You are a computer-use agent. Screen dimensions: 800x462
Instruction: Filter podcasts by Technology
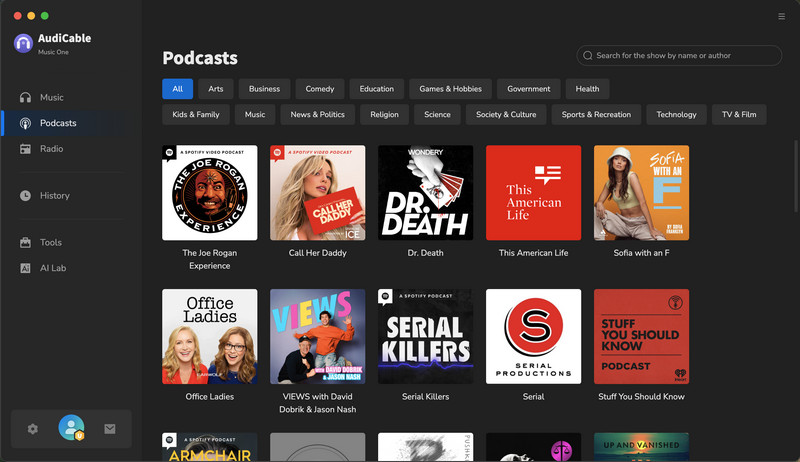(x=676, y=115)
